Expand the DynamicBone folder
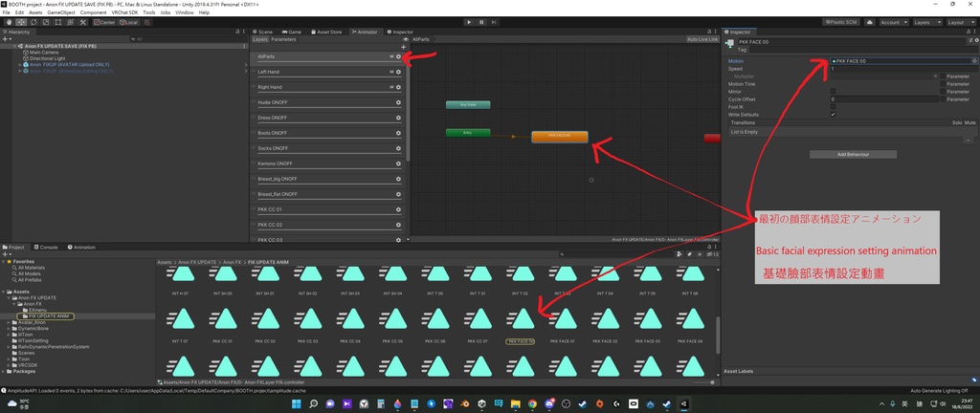Screen dimensions: 980x413 click(9, 328)
